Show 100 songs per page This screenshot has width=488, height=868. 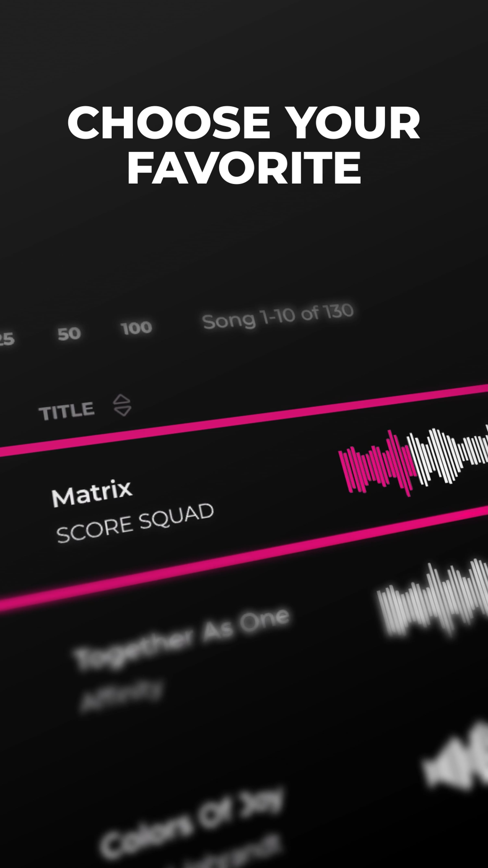[136, 328]
